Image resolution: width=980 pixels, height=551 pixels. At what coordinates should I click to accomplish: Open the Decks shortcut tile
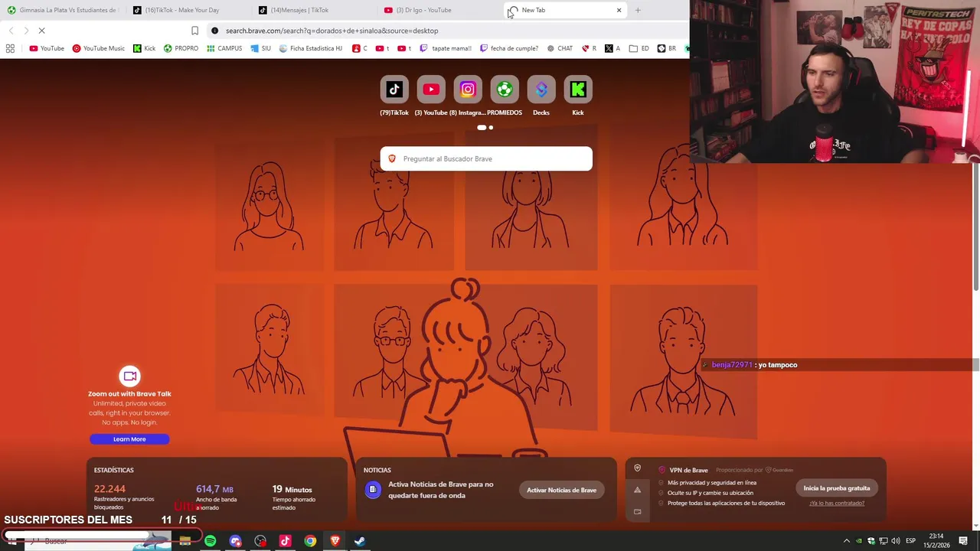click(x=541, y=90)
